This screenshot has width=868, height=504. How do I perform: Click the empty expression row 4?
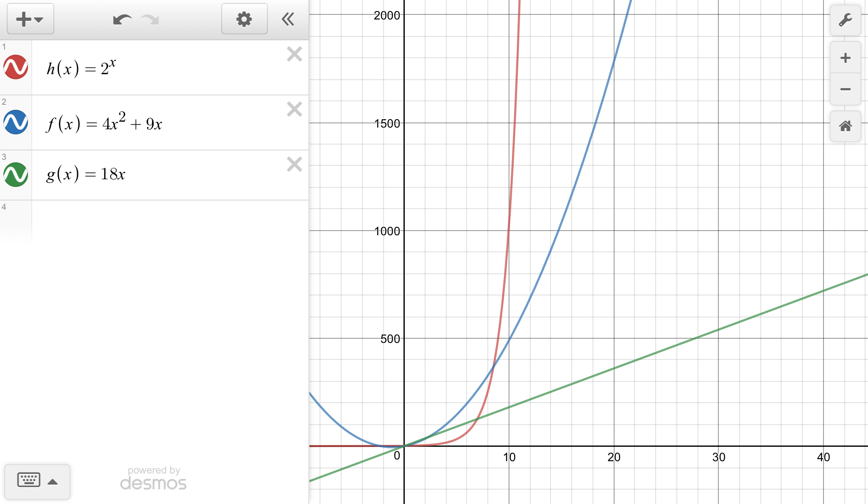170,220
